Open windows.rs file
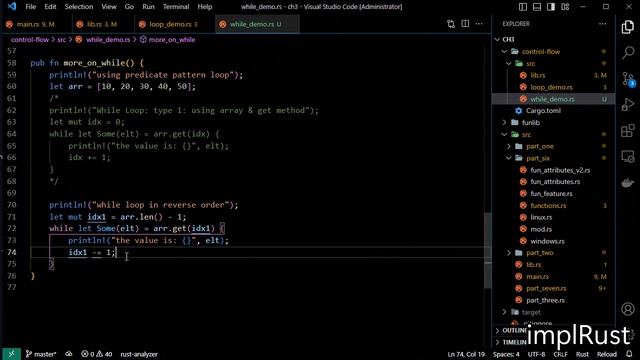This screenshot has width=640, height=360. coord(553,241)
